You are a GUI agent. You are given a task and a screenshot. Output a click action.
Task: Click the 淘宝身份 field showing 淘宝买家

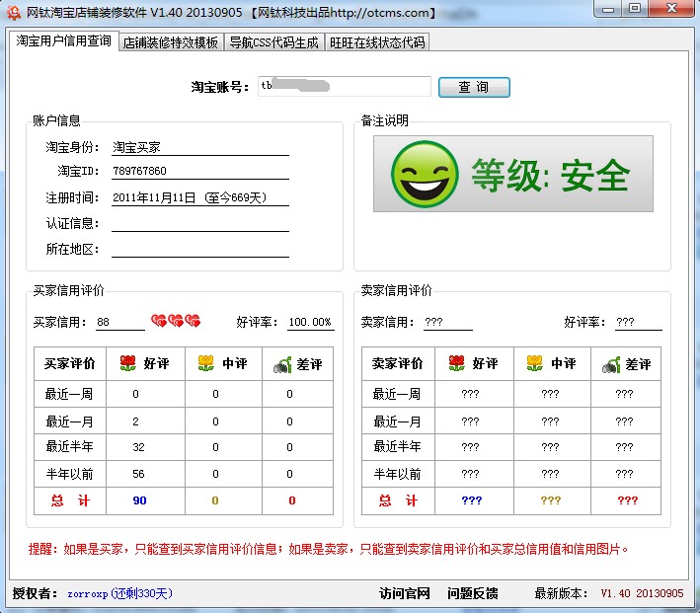pos(200,147)
